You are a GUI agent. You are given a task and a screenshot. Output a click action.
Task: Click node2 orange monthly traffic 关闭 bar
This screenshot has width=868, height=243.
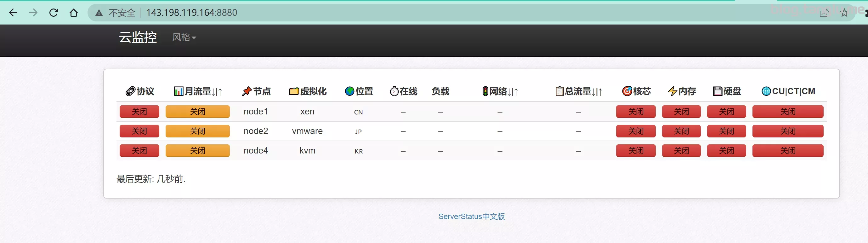[197, 131]
